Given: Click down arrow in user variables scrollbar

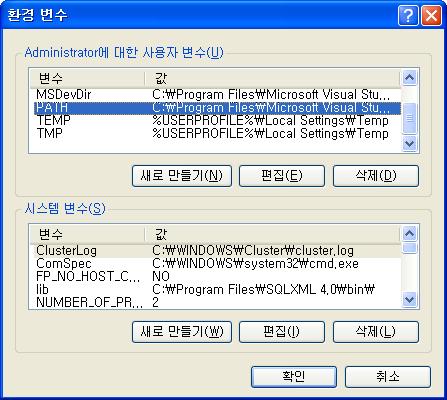Looking at the screenshot, I should tap(409, 144).
